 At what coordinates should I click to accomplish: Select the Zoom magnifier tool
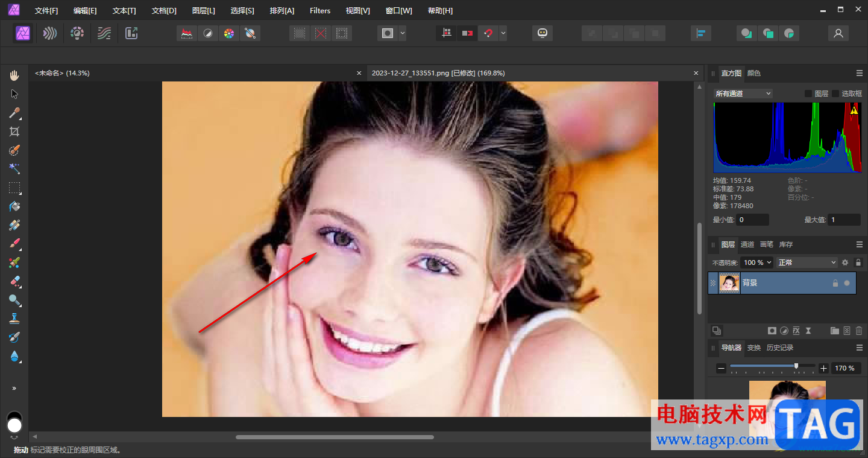tap(14, 300)
